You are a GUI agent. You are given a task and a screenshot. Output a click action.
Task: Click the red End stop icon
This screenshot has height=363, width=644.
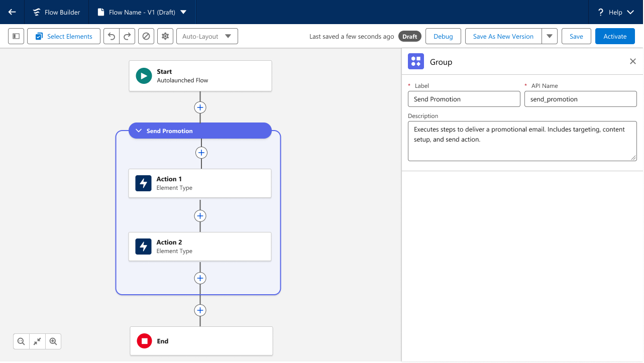[145, 341]
